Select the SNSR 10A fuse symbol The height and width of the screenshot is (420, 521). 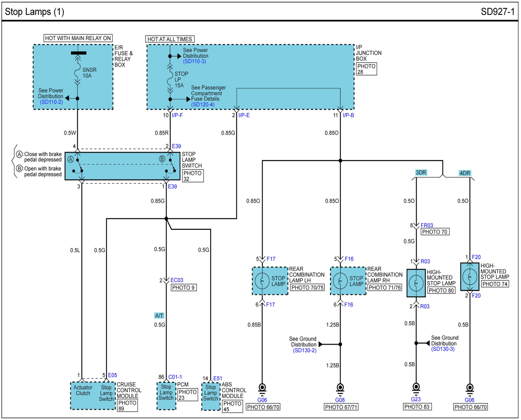(77, 70)
